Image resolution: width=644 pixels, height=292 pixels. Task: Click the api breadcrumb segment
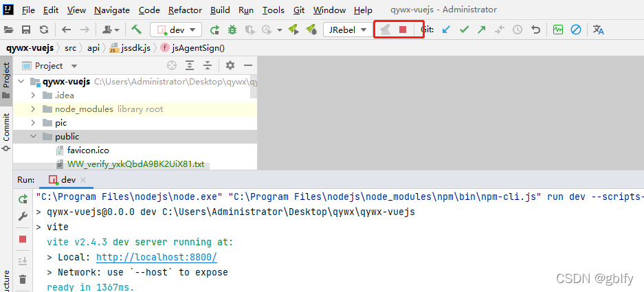point(93,48)
